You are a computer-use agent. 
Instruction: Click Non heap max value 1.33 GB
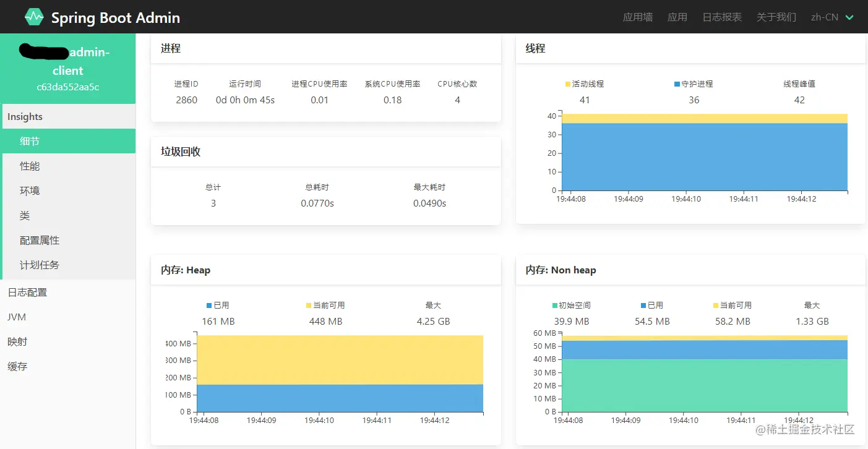tap(812, 322)
